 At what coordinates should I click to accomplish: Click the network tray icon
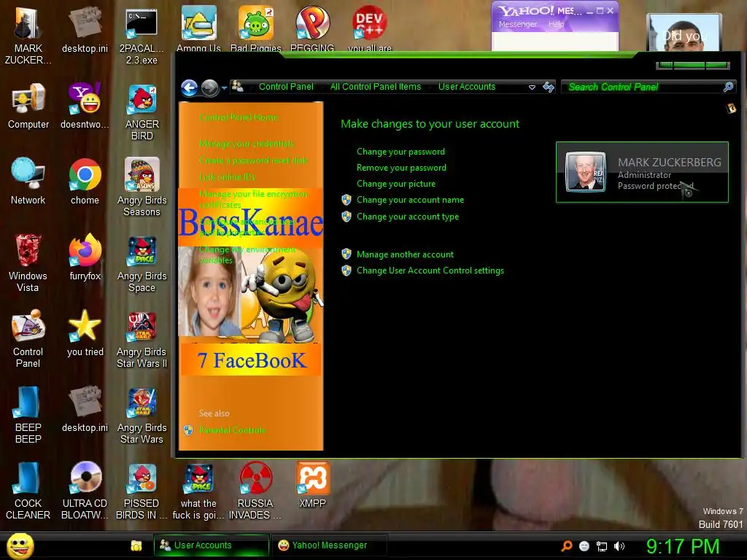pyautogui.click(x=602, y=546)
